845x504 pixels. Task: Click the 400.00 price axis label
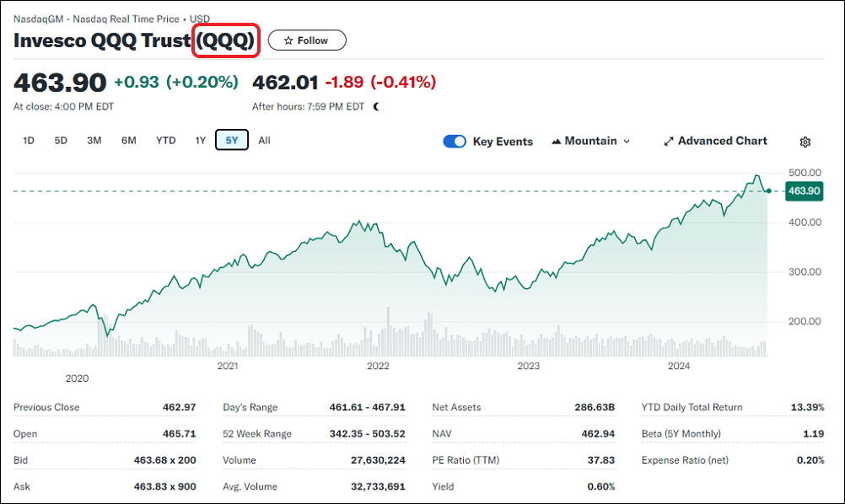[805, 223]
